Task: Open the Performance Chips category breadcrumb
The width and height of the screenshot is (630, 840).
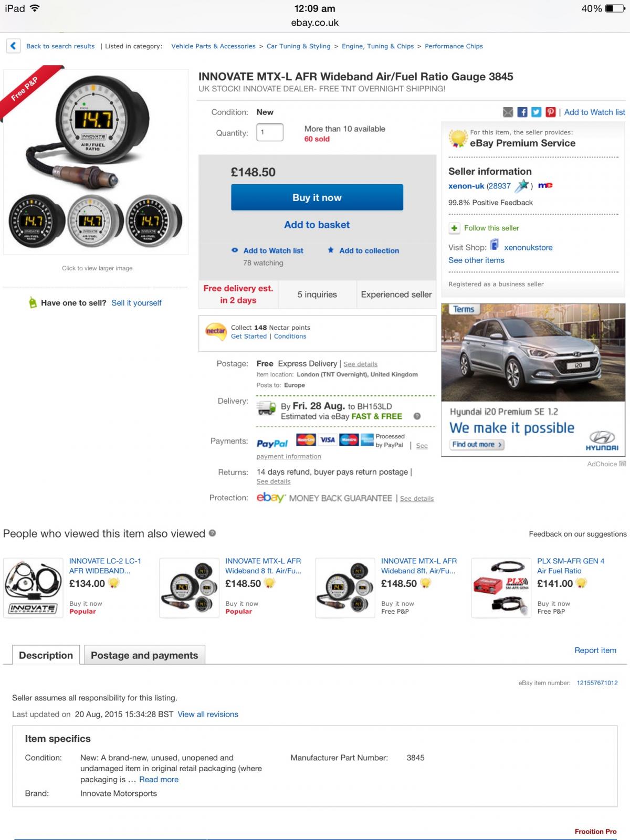Action: (x=454, y=46)
